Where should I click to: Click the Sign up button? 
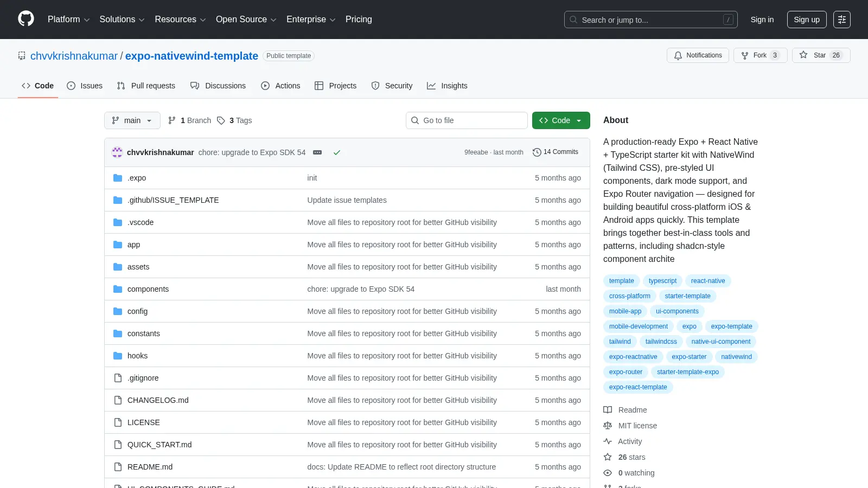pyautogui.click(x=807, y=20)
